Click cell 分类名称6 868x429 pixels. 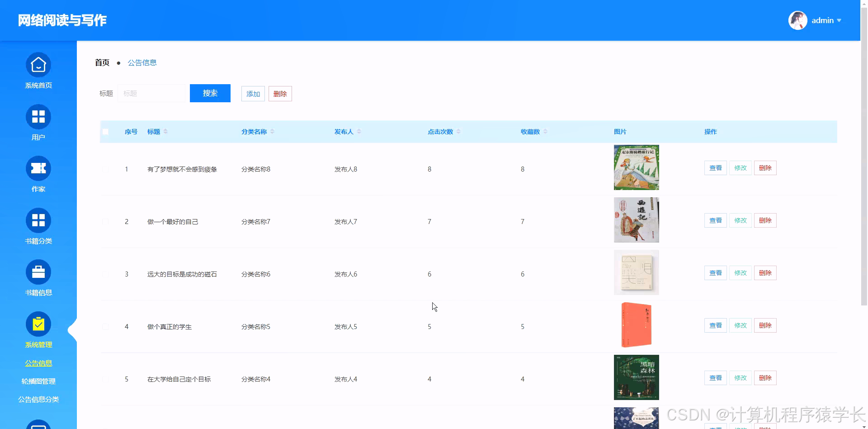point(256,274)
